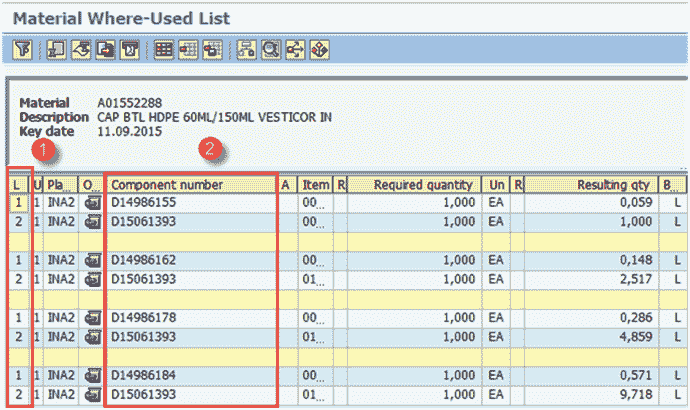
Task: Click the send document hand icon
Action: click(81, 50)
